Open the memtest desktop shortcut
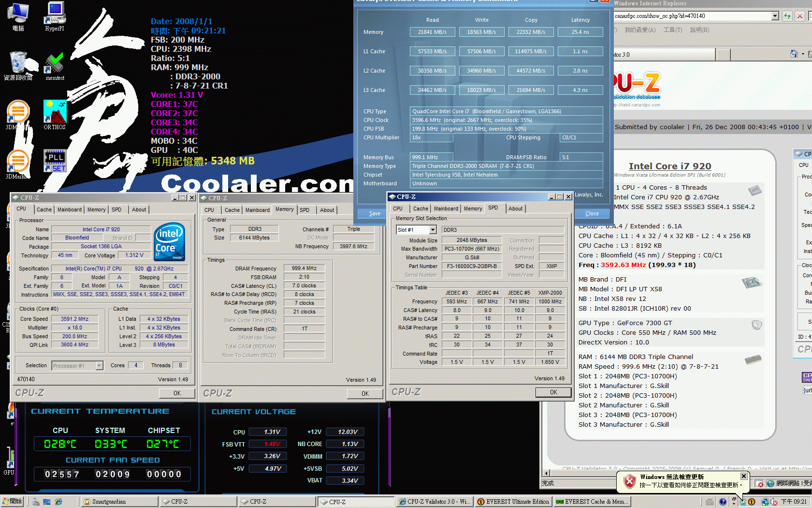Viewport: 812px width, 508px height. (x=55, y=66)
